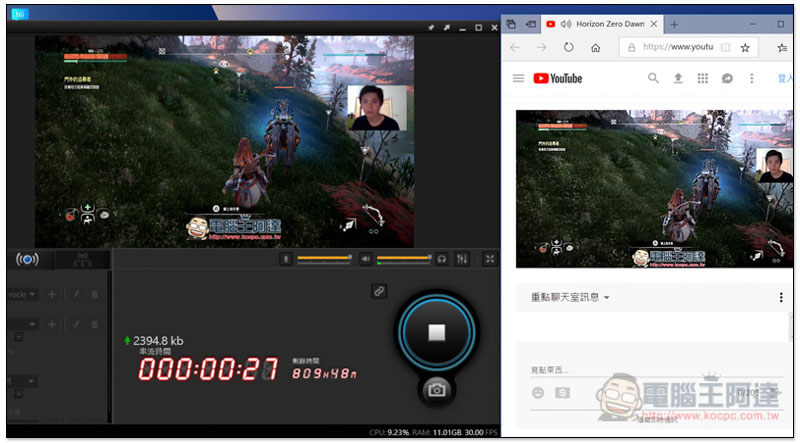Screen dimensions: 800x443
Task: Open the chat emoji picker
Action: [x=538, y=392]
